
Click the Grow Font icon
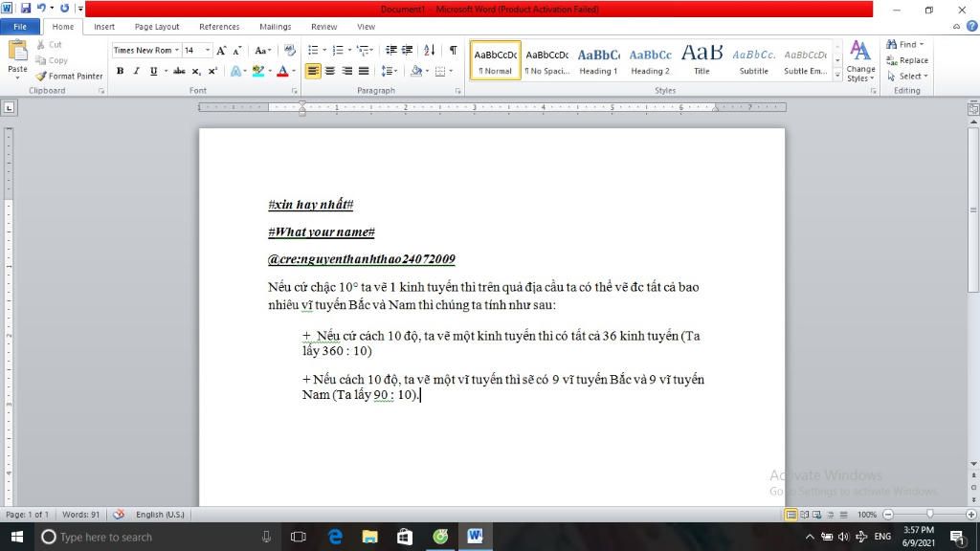coord(221,50)
